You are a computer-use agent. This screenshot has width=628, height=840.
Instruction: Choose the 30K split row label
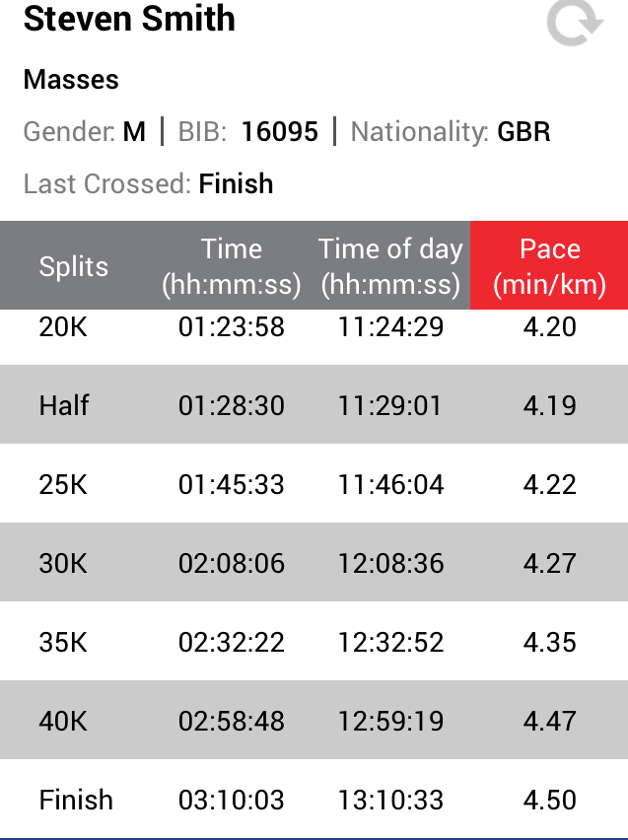tap(63, 563)
